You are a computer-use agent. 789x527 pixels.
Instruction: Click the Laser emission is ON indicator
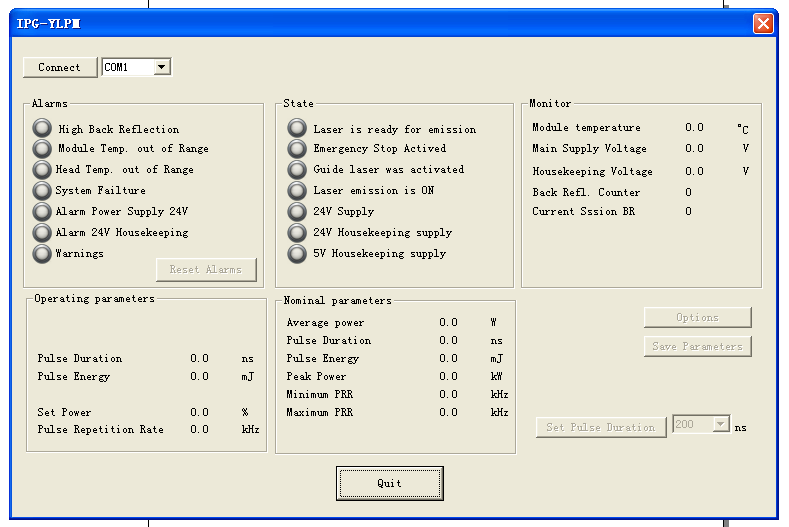click(x=297, y=191)
